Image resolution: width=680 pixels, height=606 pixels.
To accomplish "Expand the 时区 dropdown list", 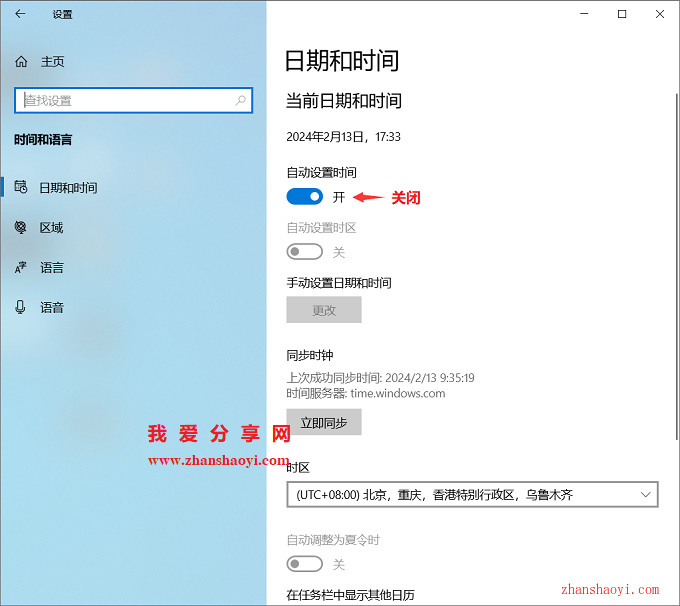I will pos(472,495).
